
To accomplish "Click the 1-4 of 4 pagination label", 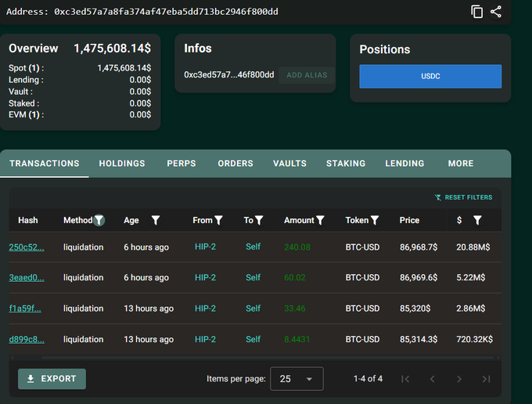I will [368, 378].
